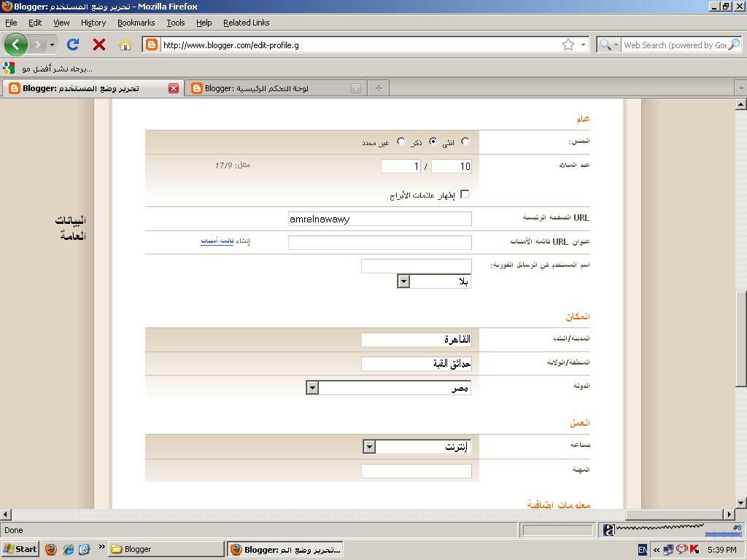Open the History menu
Image resolution: width=747 pixels, height=560 pixels.
93,23
